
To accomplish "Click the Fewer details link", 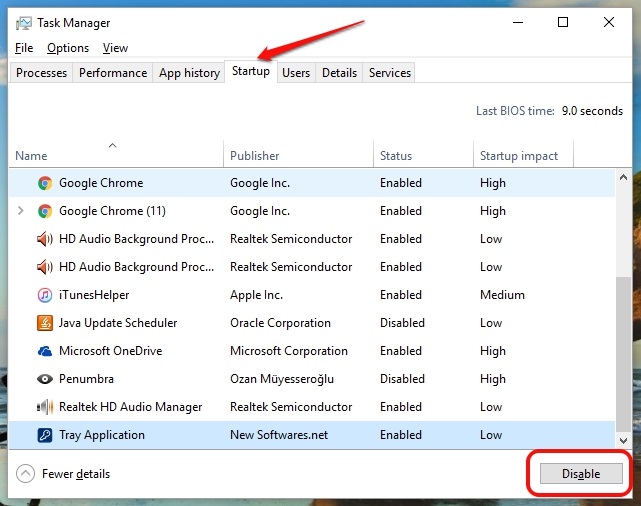I will pyautogui.click(x=76, y=474).
